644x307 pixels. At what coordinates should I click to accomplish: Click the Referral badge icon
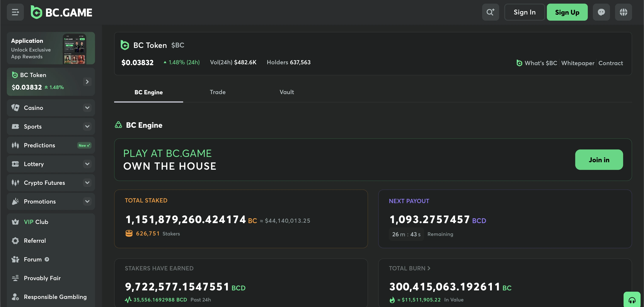click(x=15, y=241)
